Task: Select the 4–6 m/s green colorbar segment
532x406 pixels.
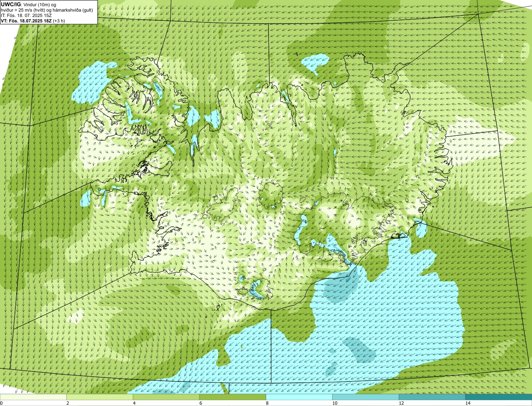Action: (166, 397)
